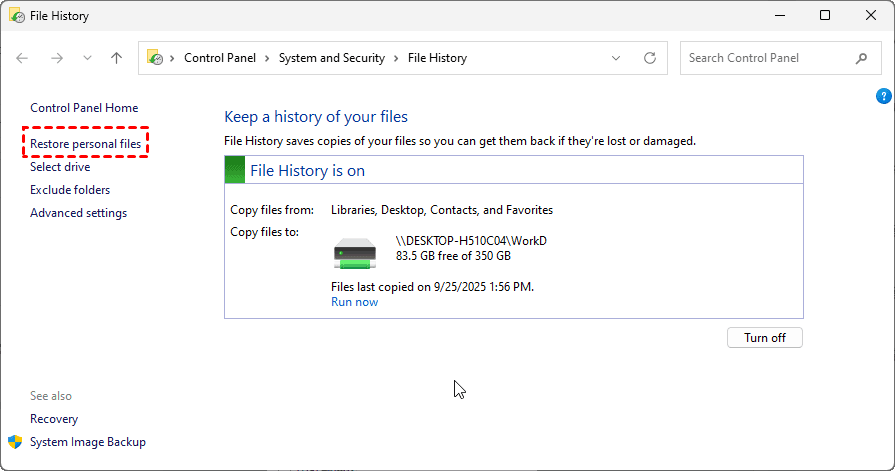895x471 pixels.
Task: Open the recent locations chevron
Action: click(87, 58)
